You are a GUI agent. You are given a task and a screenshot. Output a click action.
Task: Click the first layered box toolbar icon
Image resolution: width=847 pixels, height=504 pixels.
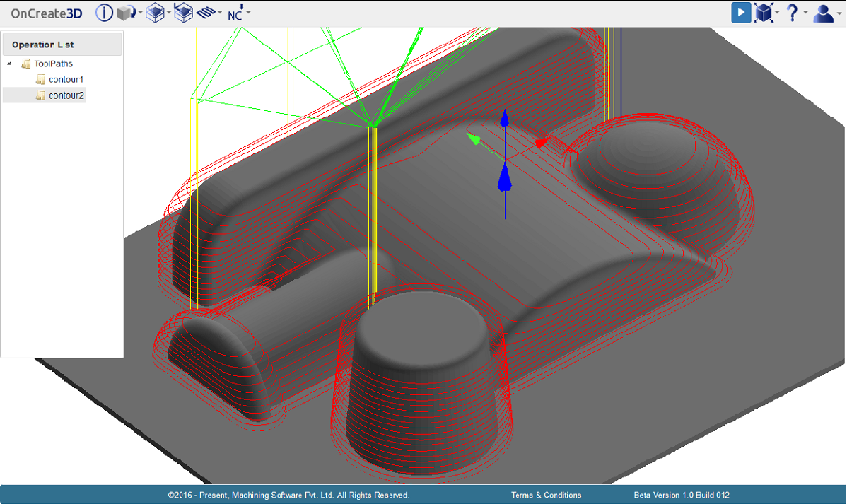pyautogui.click(x=155, y=13)
